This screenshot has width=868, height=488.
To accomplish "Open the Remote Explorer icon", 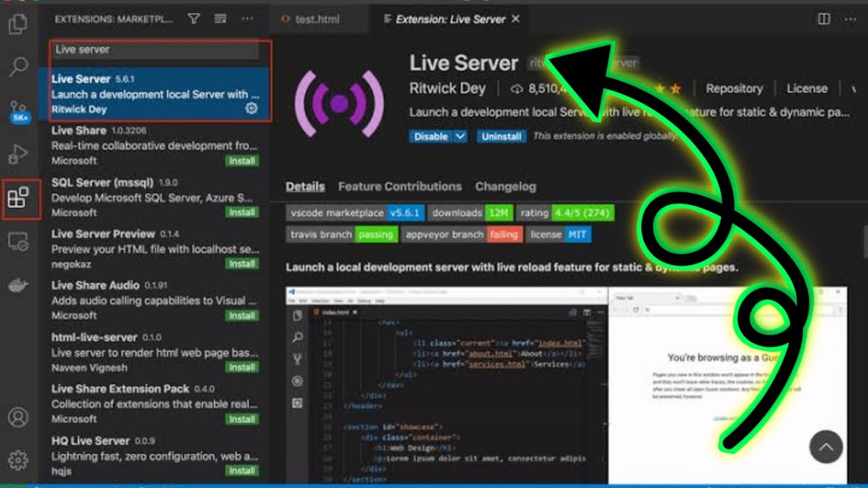I will (18, 242).
